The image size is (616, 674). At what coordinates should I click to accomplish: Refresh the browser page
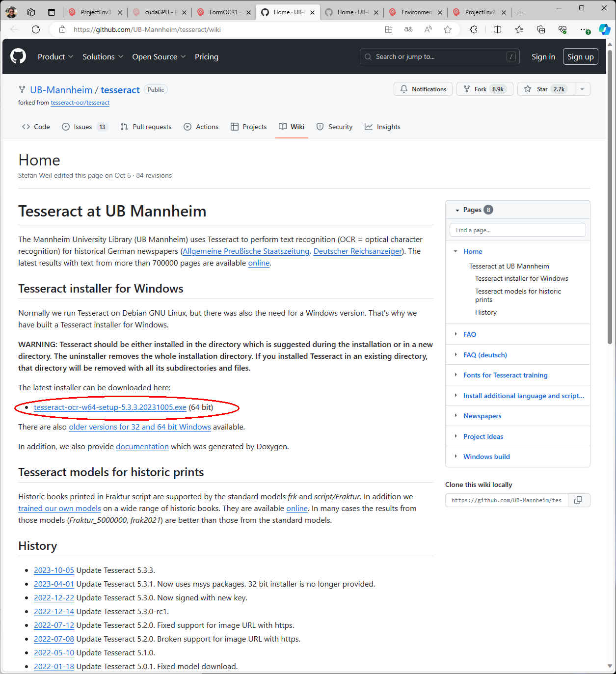click(36, 29)
